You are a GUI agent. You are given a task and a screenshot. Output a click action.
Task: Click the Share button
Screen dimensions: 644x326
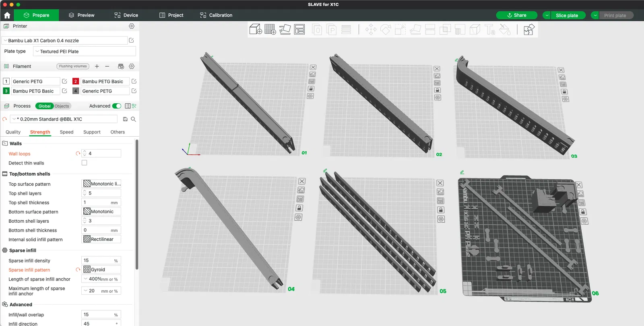pyautogui.click(x=517, y=15)
